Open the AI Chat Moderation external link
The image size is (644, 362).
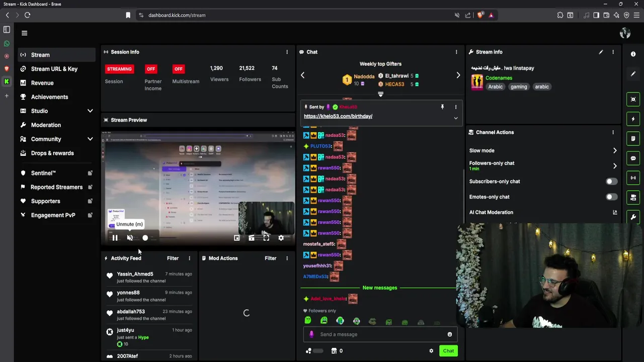pyautogui.click(x=615, y=212)
